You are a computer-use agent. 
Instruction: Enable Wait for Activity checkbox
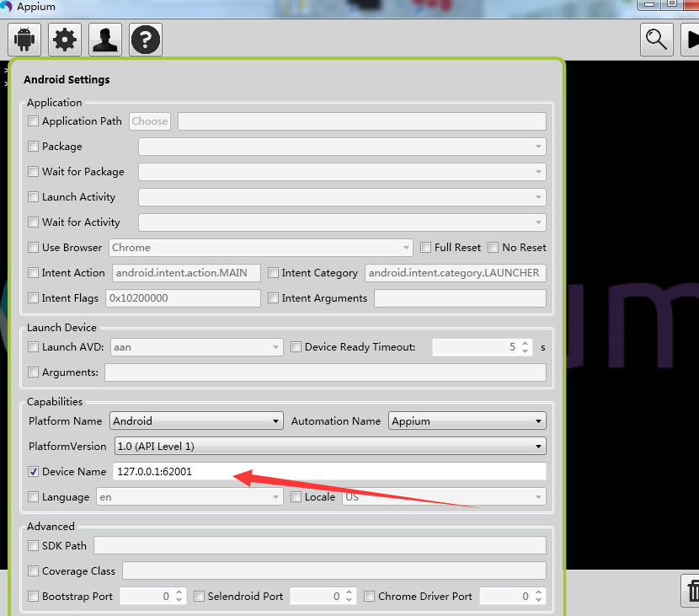pyautogui.click(x=34, y=222)
